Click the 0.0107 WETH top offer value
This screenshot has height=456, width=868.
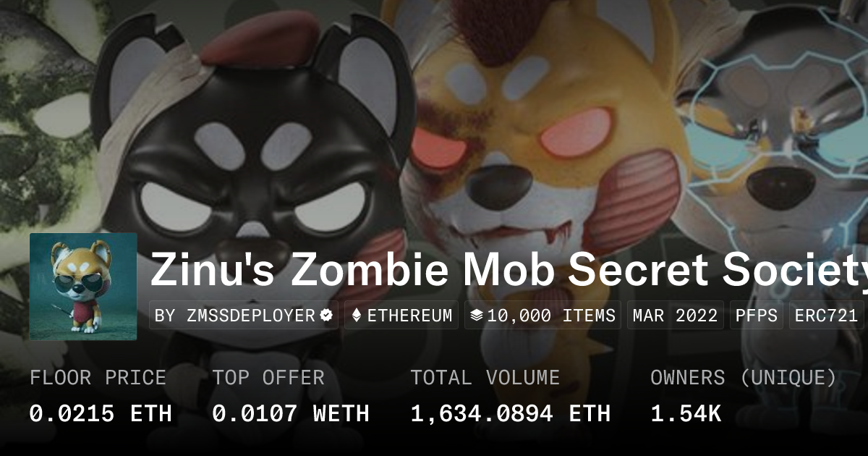[291, 413]
